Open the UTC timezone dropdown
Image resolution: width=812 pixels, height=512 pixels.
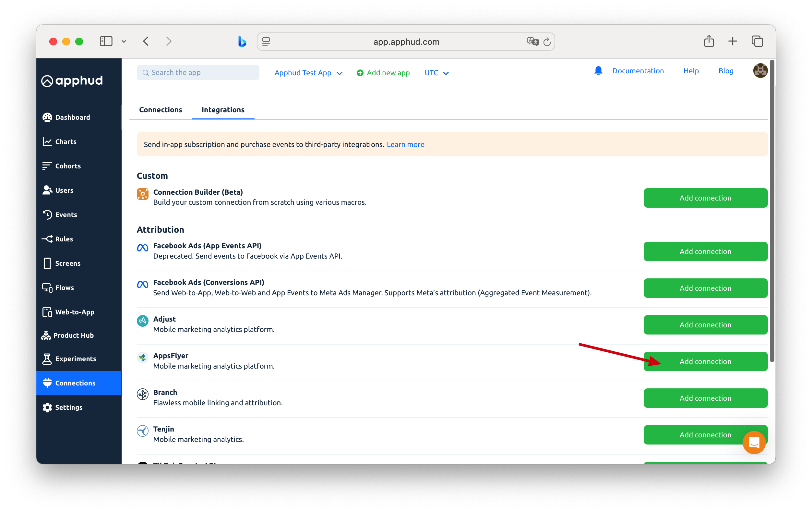[x=436, y=73]
